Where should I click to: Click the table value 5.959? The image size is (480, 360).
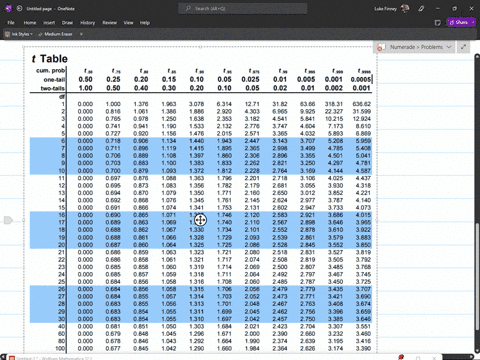363,141
